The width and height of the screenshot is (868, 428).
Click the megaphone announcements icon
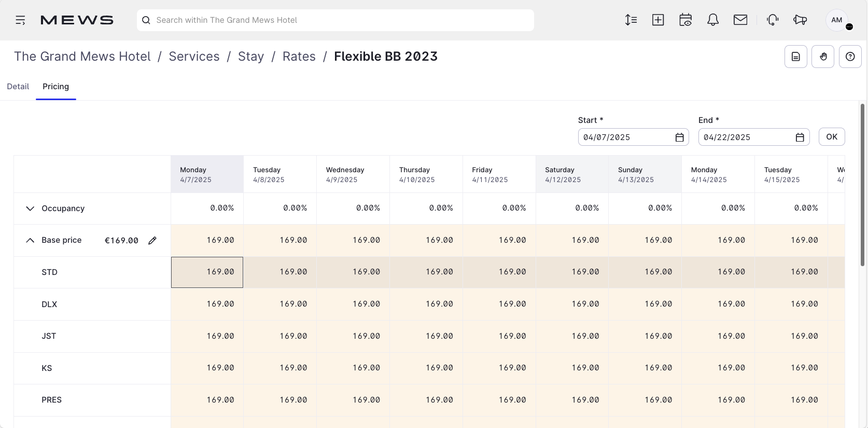click(800, 20)
